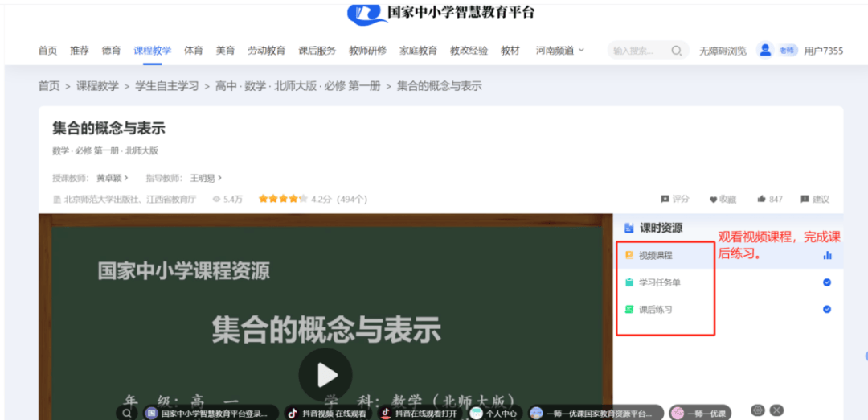The width and height of the screenshot is (868, 420).
Task: Open 教改经验 in the nav bar
Action: 469,51
